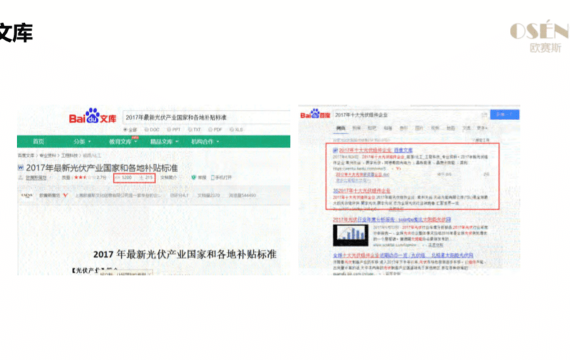Click the Word document icon beside the title

click(x=21, y=168)
